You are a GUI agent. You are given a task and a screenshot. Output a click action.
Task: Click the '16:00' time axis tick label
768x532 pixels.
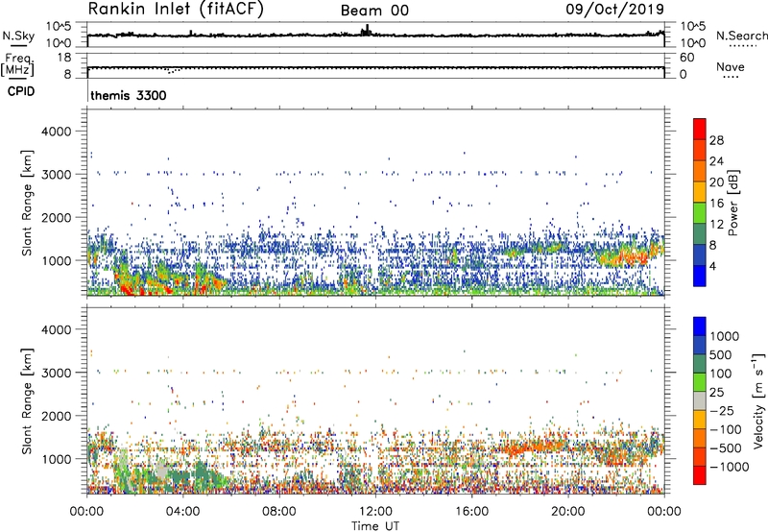pyautogui.click(x=471, y=512)
